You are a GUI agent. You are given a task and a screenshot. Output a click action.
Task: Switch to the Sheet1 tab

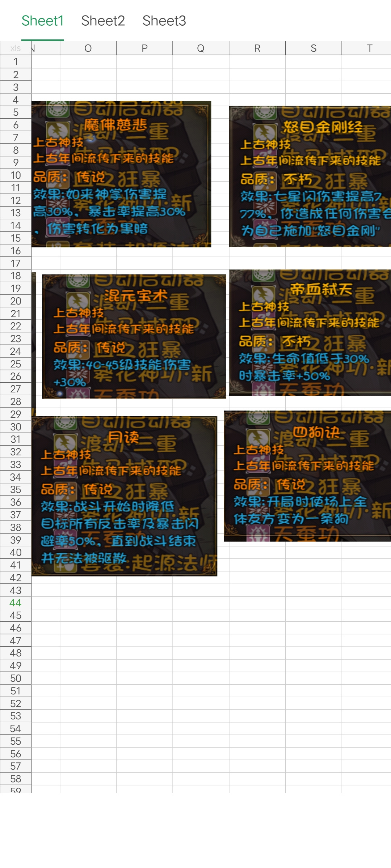pos(43,21)
